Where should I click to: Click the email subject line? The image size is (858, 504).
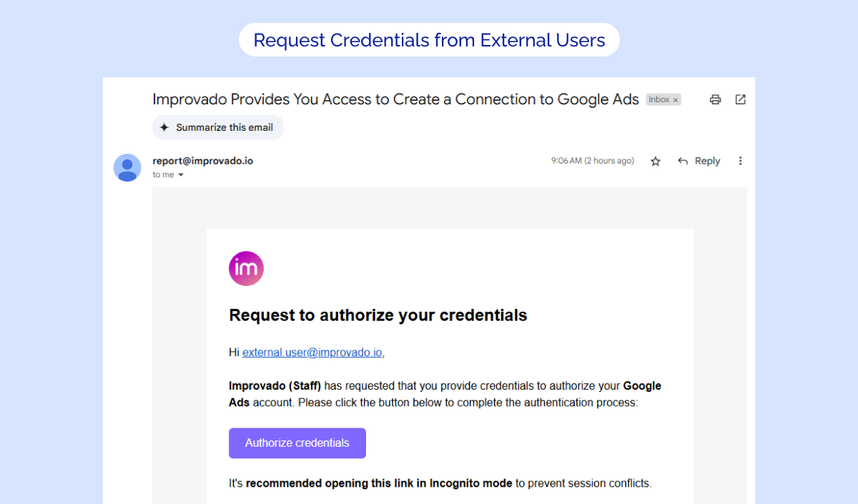[x=395, y=100]
